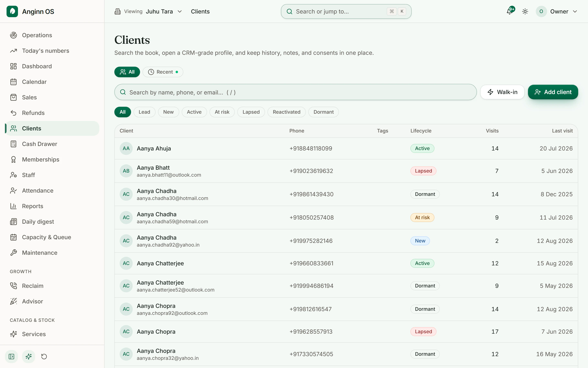The height and width of the screenshot is (368, 588).
Task: Open the notifications bell
Action: point(510,11)
